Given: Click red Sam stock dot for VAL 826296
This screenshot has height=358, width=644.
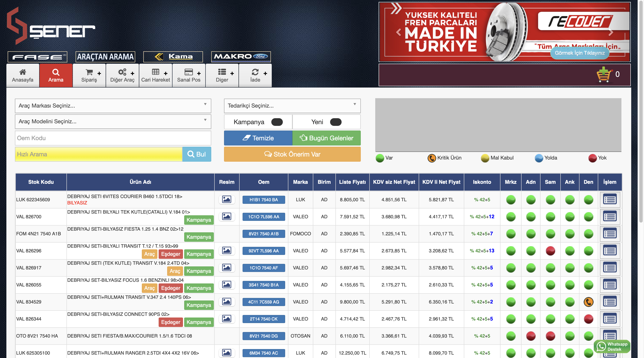Looking at the screenshot, I should click(550, 251).
